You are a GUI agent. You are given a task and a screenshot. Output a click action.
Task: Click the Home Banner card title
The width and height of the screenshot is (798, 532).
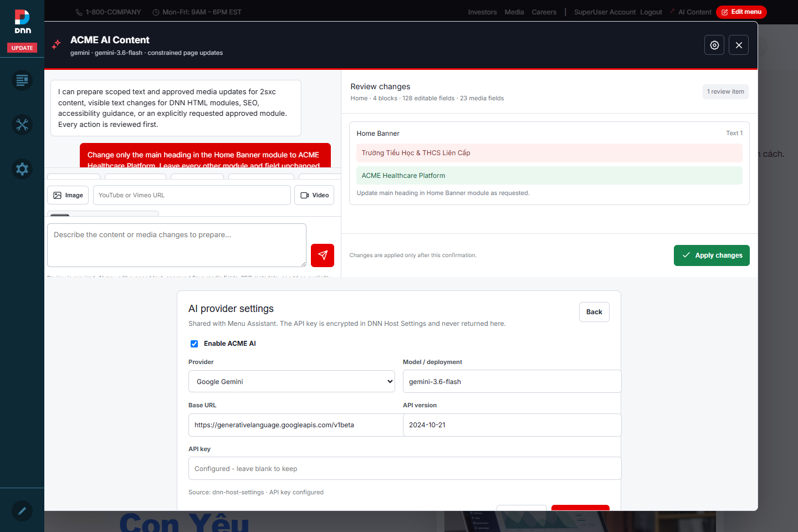click(x=378, y=134)
